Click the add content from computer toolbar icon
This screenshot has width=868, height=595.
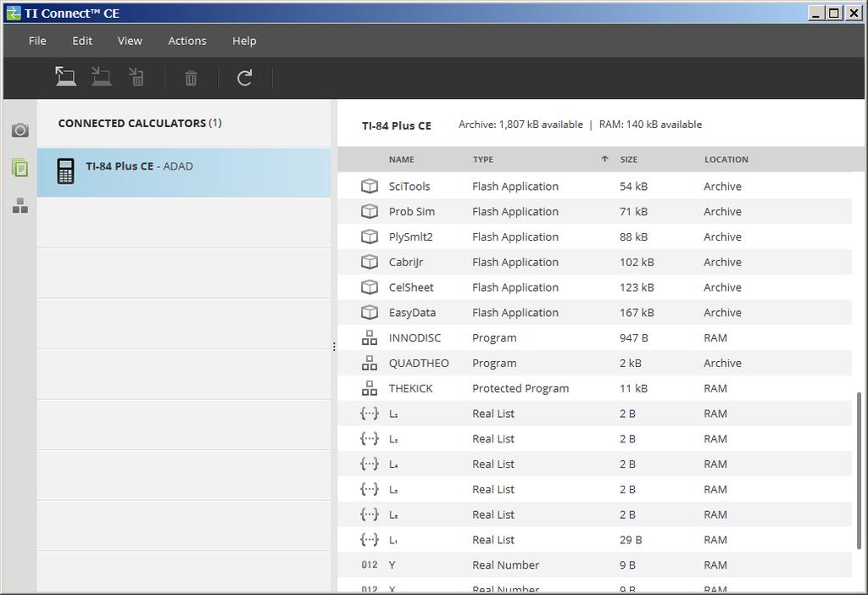(66, 76)
